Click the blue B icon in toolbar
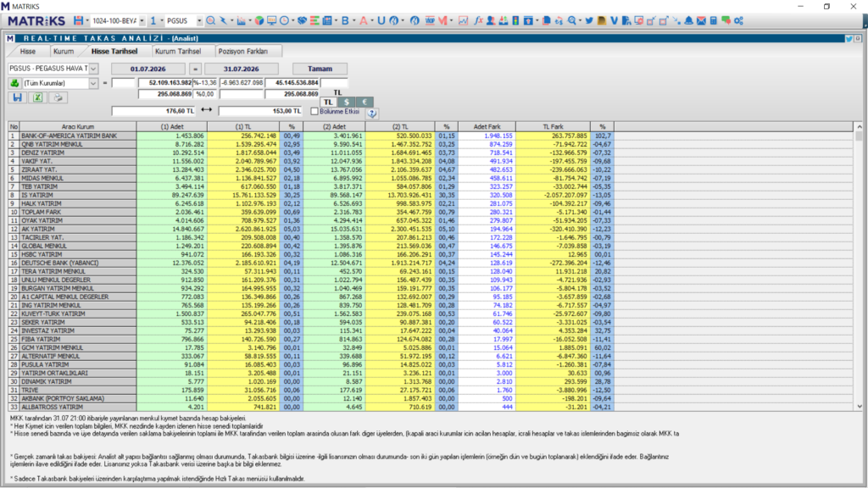 [x=345, y=20]
